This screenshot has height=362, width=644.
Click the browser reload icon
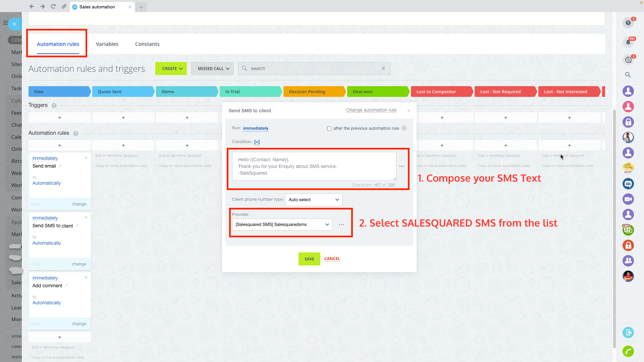point(53,6)
